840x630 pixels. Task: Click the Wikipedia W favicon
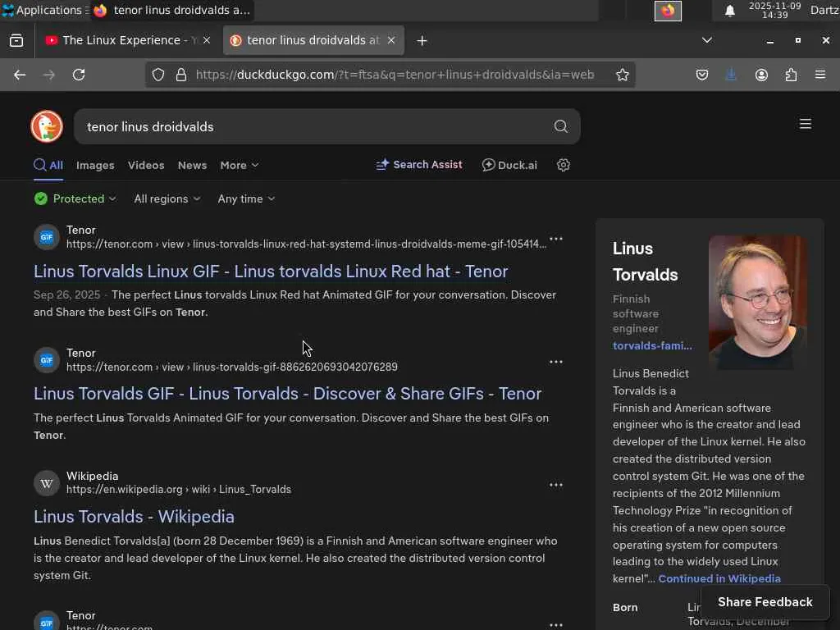click(x=47, y=483)
